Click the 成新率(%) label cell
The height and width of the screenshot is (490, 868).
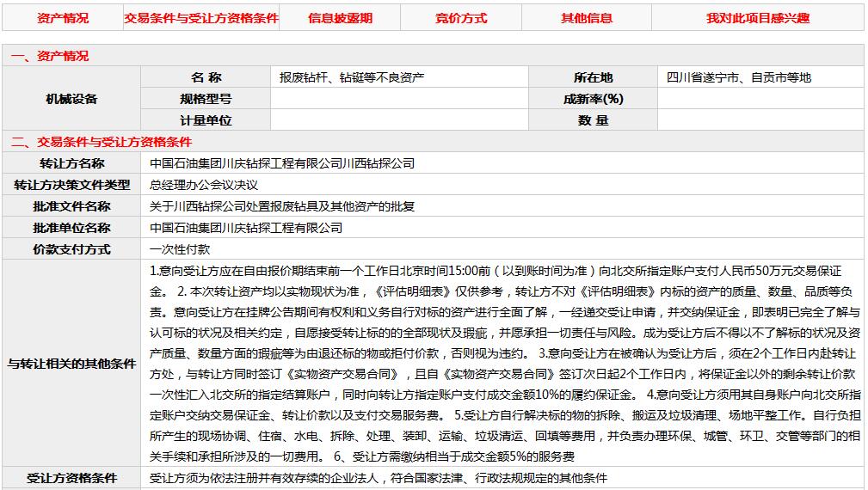click(593, 99)
